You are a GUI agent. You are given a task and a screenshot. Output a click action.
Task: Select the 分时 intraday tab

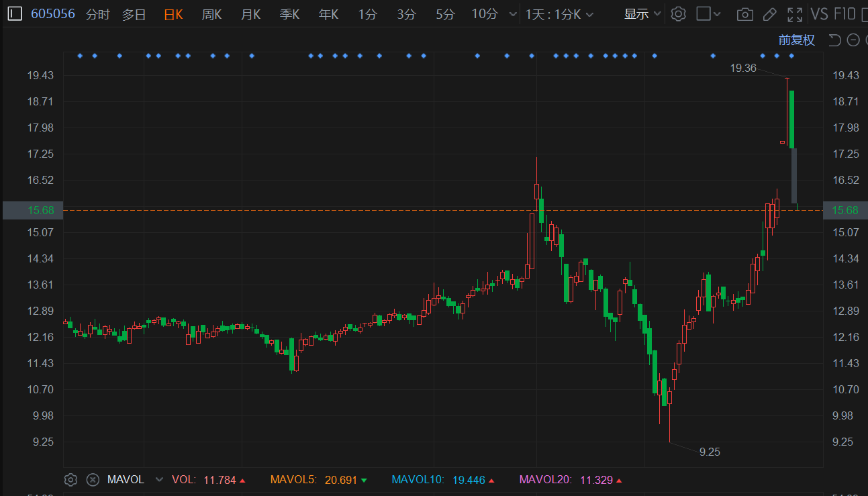pos(97,14)
